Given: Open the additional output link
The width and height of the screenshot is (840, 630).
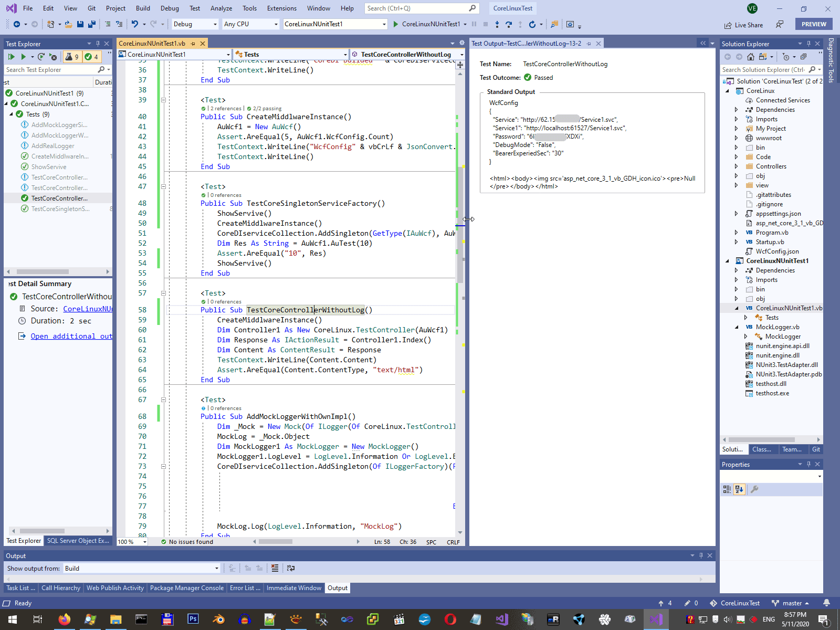Looking at the screenshot, I should [x=71, y=336].
